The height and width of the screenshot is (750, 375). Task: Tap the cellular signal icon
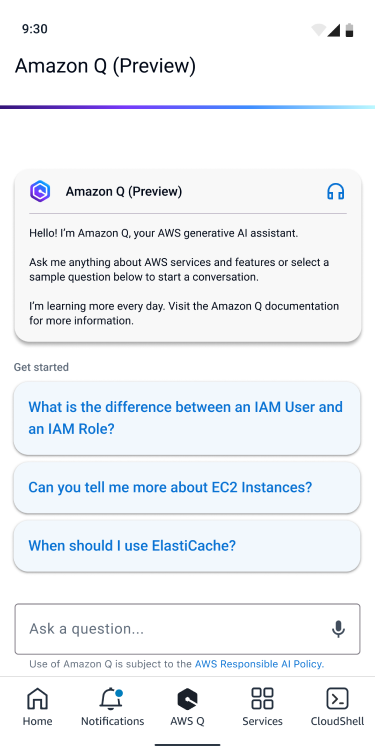[x=333, y=30]
